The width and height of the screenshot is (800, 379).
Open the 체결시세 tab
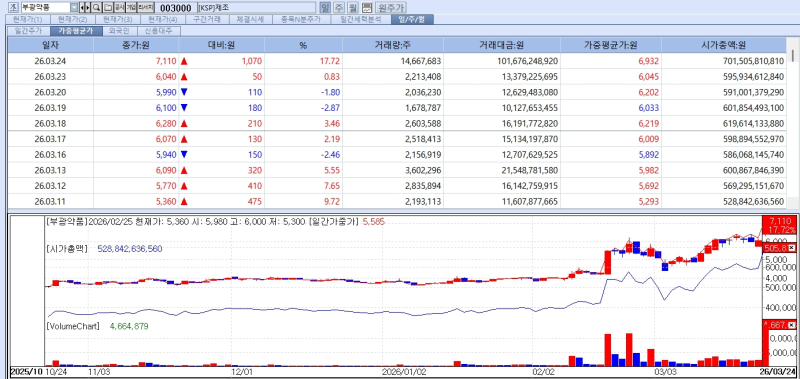[x=250, y=19]
